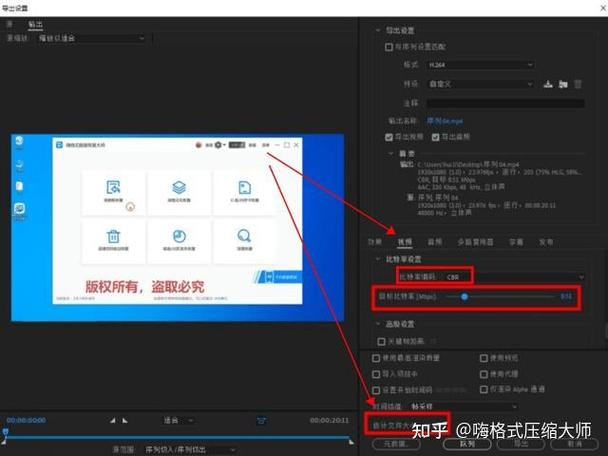Click the import preset icon
Image resolution: width=608 pixels, height=456 pixels.
(563, 84)
